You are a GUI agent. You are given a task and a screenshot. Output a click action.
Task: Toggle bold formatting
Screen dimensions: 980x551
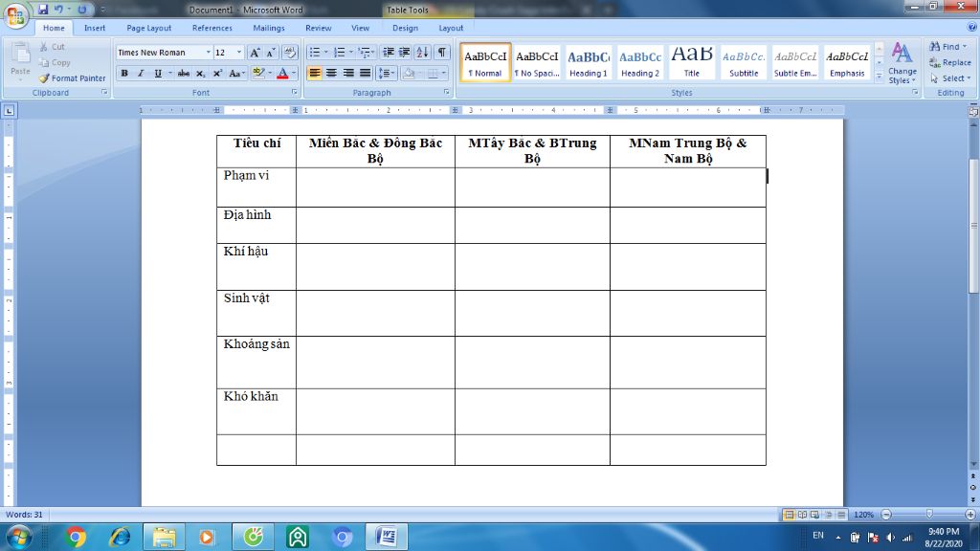click(x=124, y=73)
